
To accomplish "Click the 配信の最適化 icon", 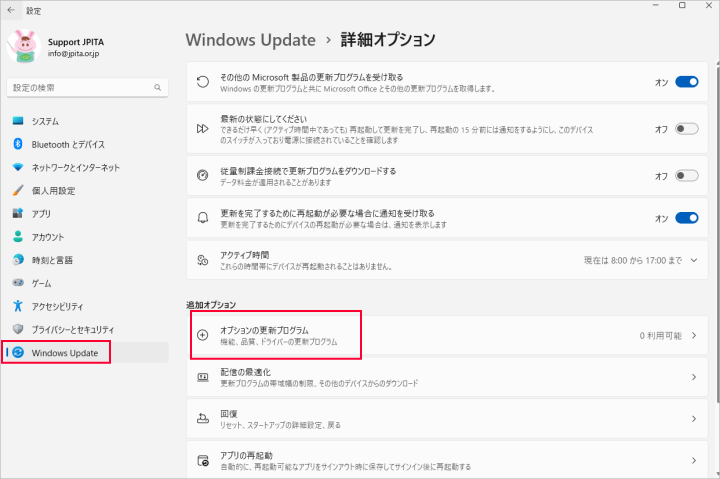I will 202,377.
